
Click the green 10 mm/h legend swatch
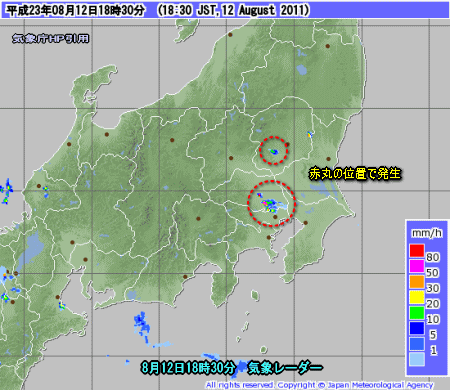417,313
